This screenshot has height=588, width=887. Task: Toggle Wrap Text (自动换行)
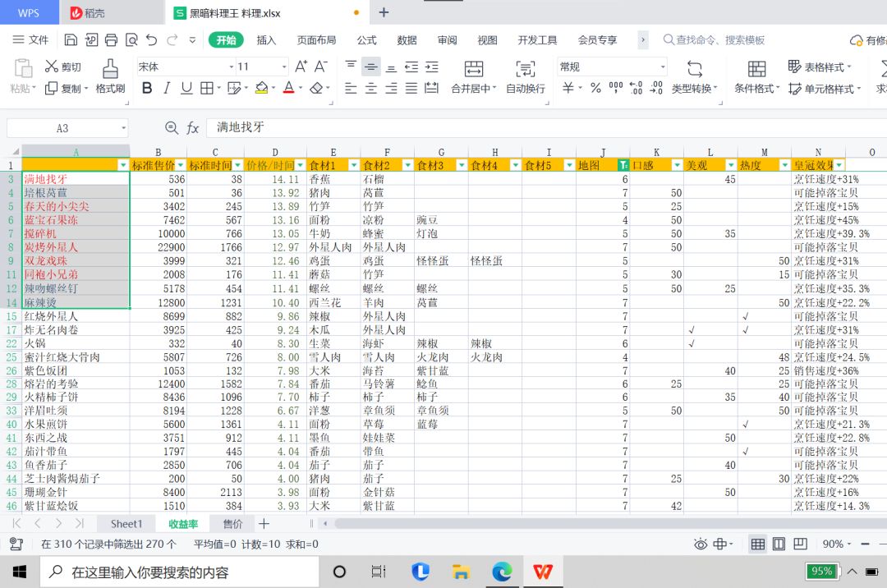[x=525, y=69]
